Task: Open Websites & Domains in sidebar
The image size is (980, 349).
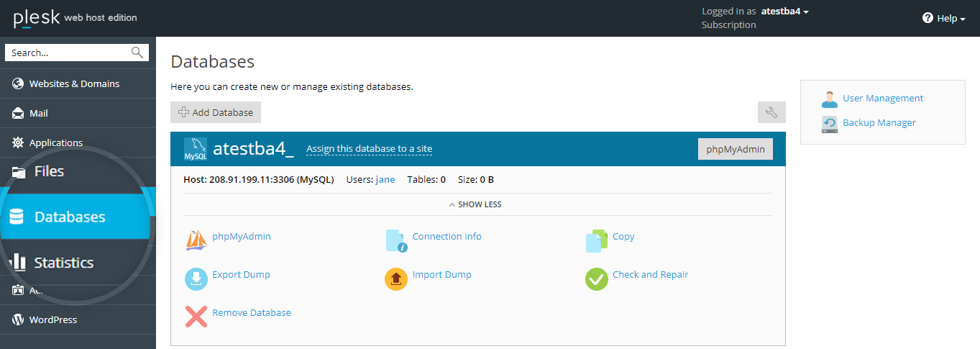Action: pyautogui.click(x=74, y=83)
